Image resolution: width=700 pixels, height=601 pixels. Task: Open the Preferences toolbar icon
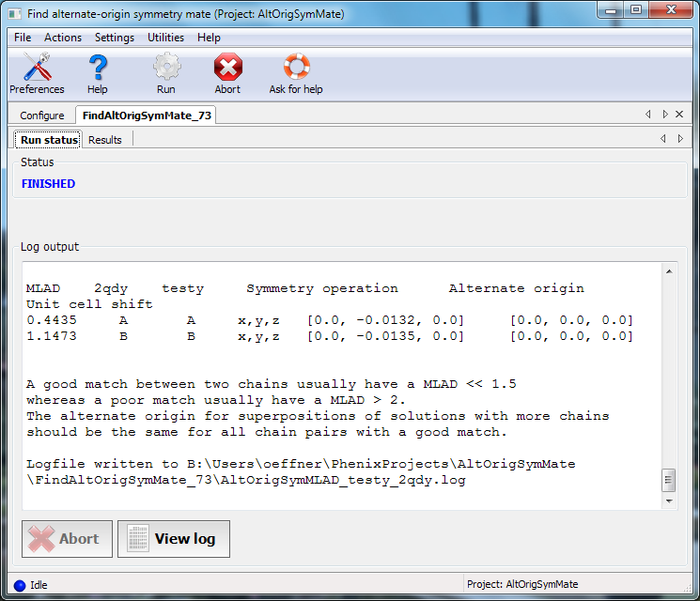pyautogui.click(x=37, y=68)
